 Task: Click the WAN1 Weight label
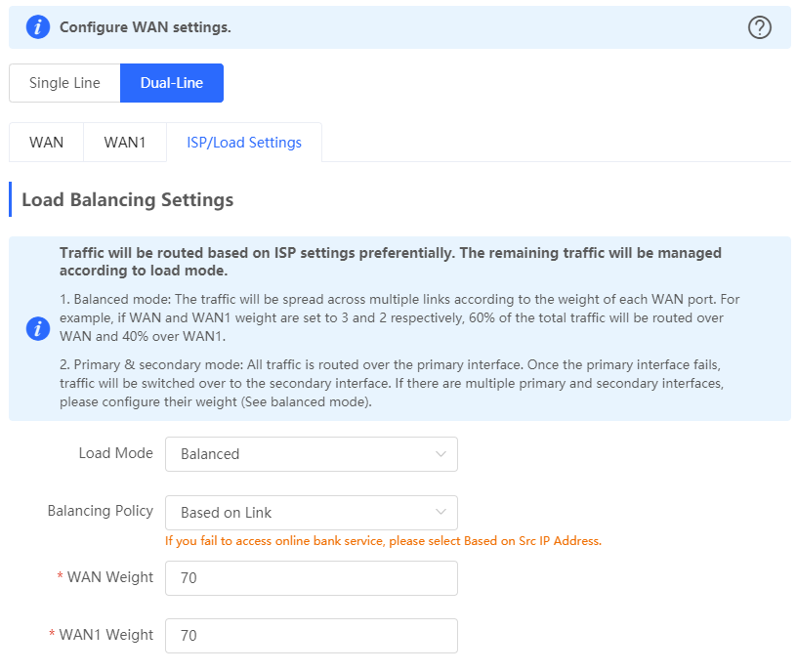pyautogui.click(x=106, y=635)
